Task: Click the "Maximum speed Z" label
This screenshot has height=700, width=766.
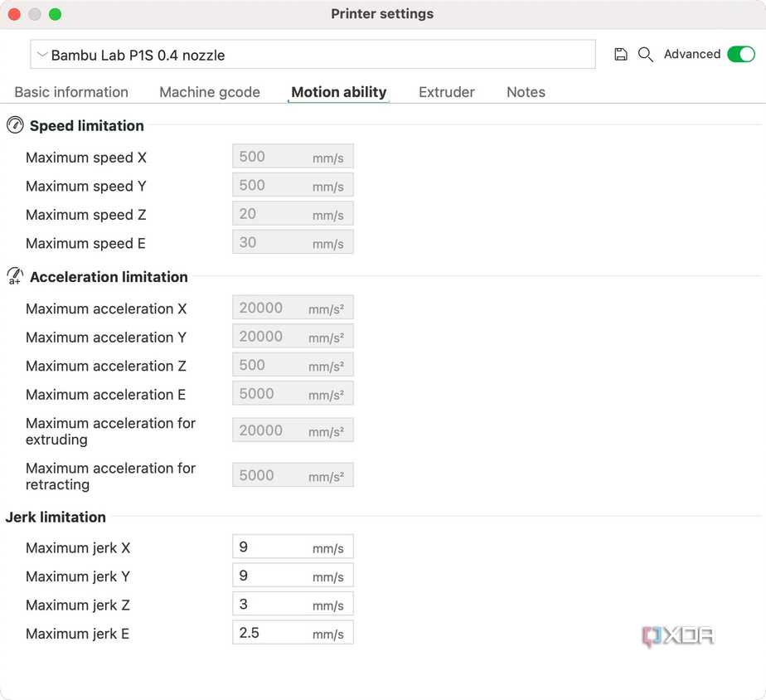Action: pyautogui.click(x=86, y=215)
